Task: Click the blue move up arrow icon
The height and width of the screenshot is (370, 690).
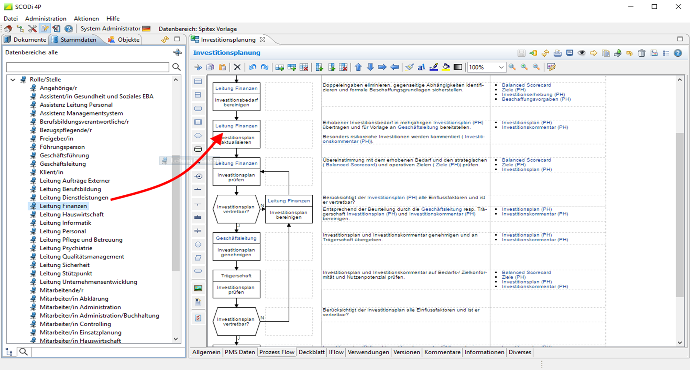Action: click(x=358, y=67)
